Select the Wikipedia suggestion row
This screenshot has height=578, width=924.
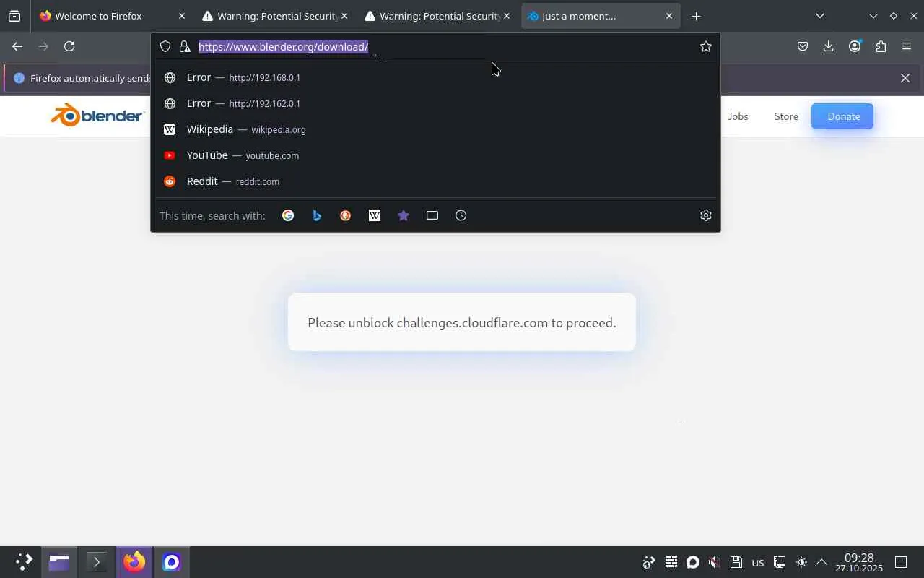click(x=435, y=129)
